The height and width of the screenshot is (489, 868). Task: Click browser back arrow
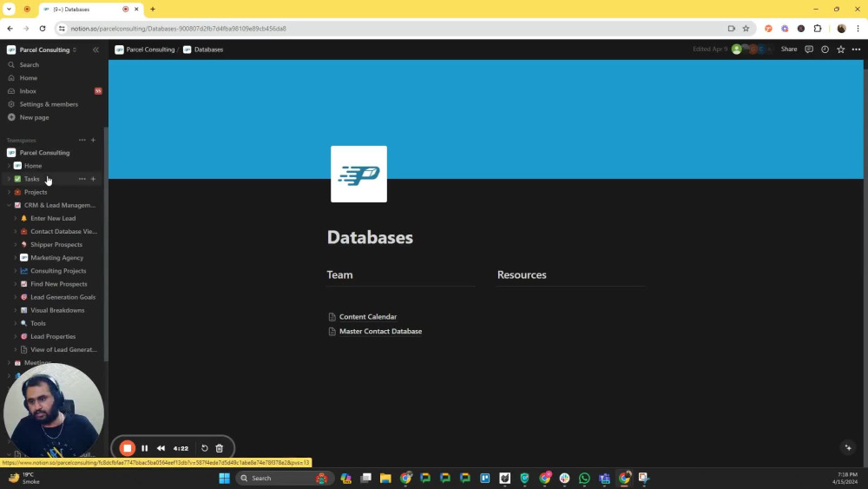click(x=10, y=29)
